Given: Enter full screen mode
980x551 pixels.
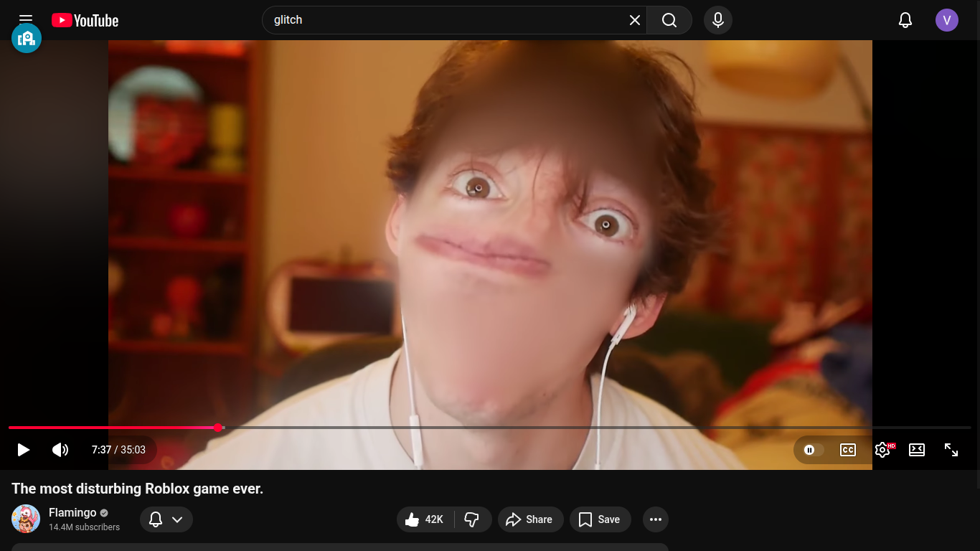Looking at the screenshot, I should pos(951,450).
